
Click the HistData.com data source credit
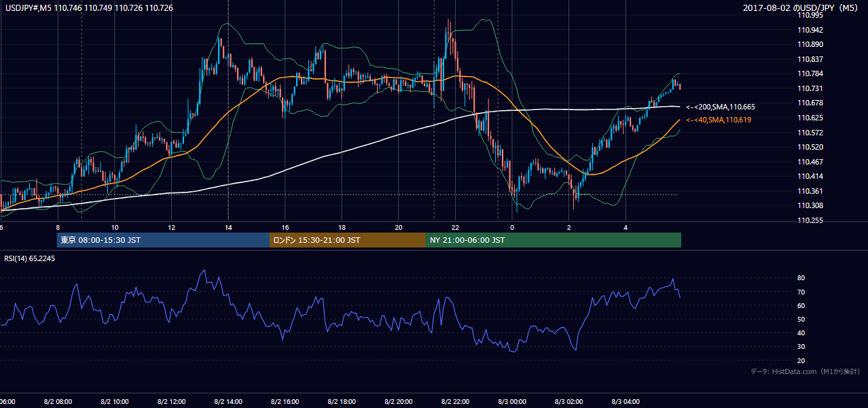(806, 371)
